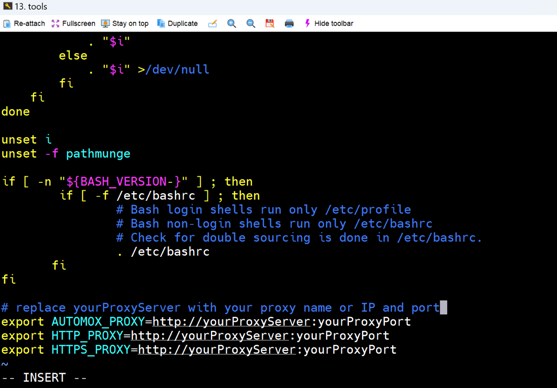
Task: Click the '${BASH_VERSION-}' variable text
Action: (x=124, y=182)
